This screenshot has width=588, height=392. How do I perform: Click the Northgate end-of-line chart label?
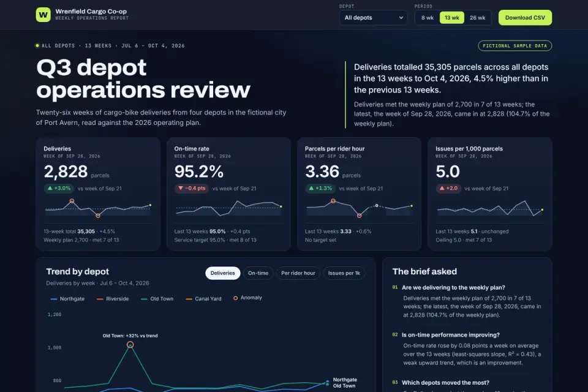(x=345, y=380)
